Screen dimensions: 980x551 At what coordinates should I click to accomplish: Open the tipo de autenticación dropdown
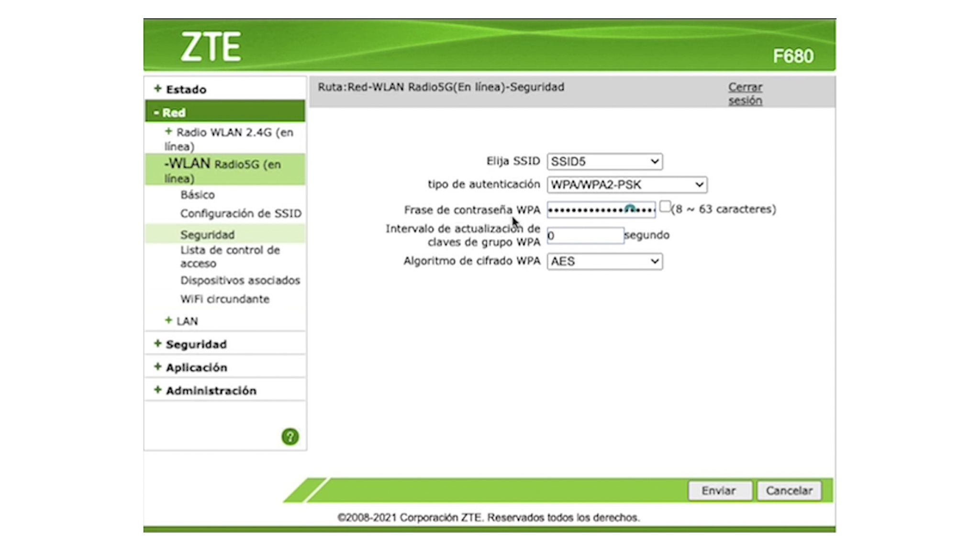[627, 185]
